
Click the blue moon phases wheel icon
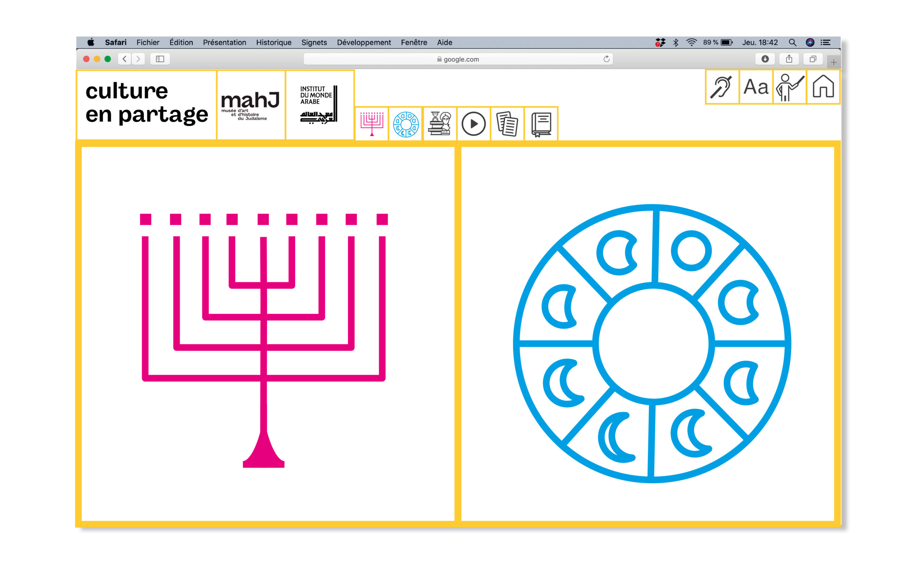coord(405,124)
